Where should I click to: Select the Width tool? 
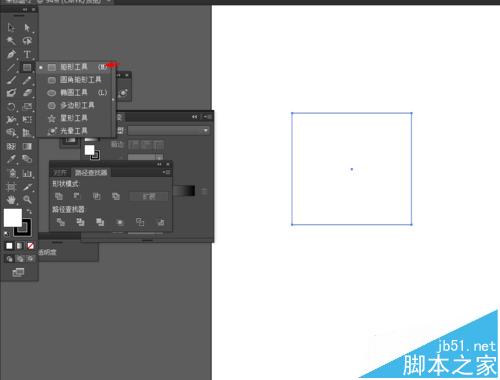11,119
